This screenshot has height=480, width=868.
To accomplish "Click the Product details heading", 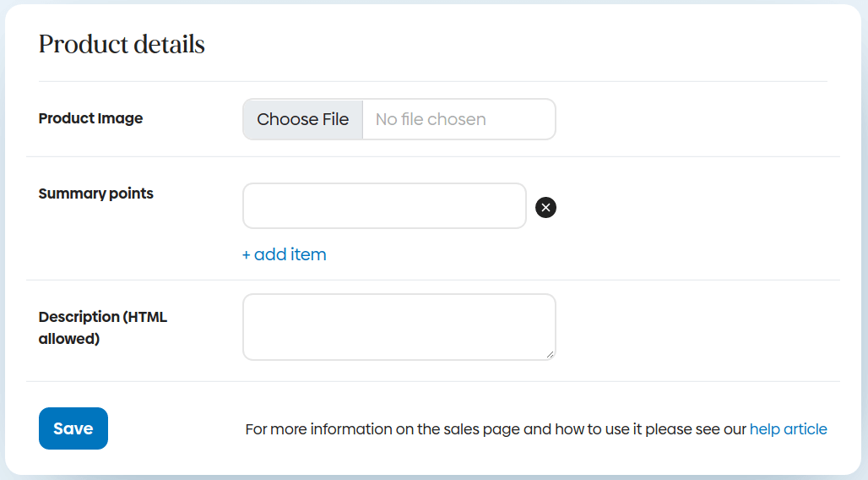I will [x=122, y=45].
